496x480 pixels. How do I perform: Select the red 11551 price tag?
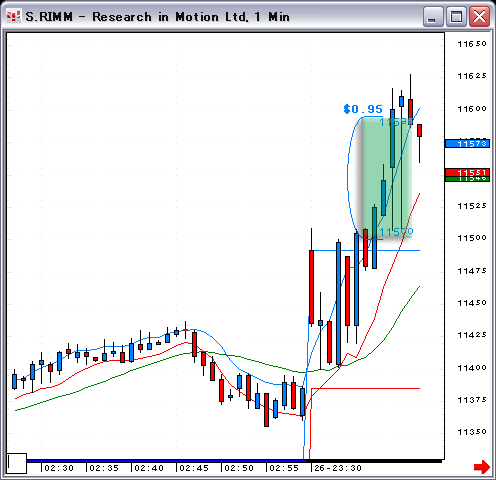[467, 172]
